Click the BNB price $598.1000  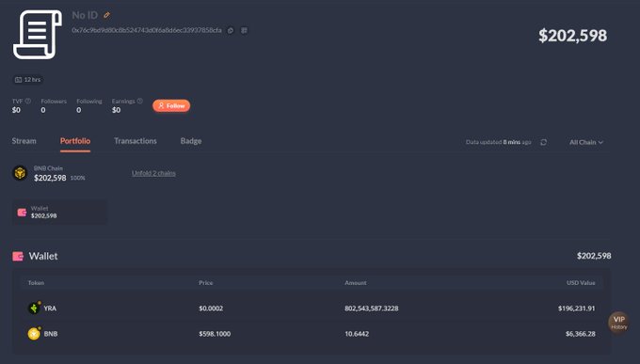[215, 334]
